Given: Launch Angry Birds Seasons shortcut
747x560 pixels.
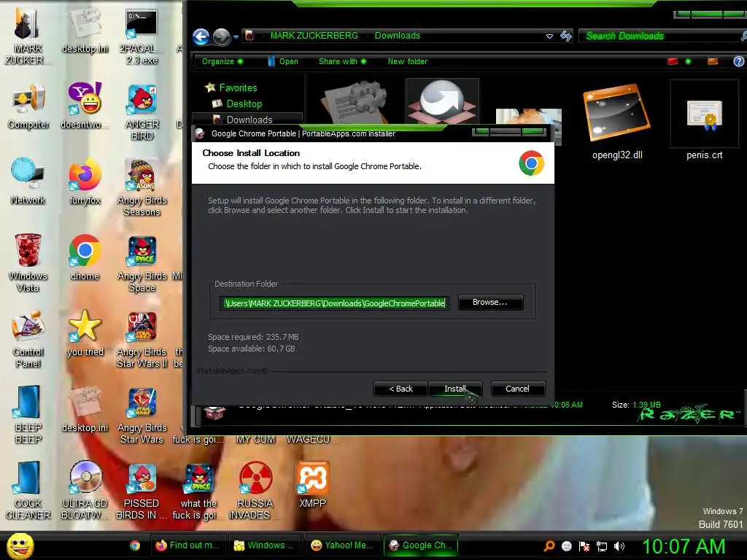Looking at the screenshot, I should click(142, 187).
